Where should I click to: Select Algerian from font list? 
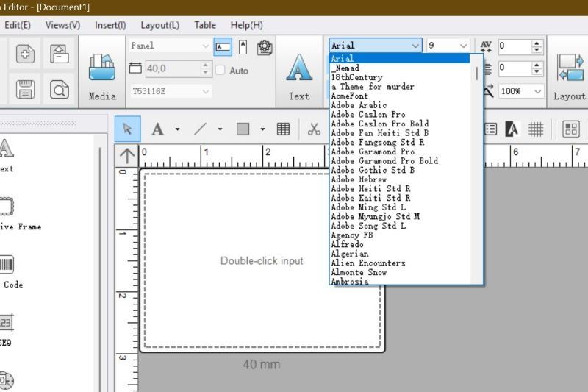(350, 254)
